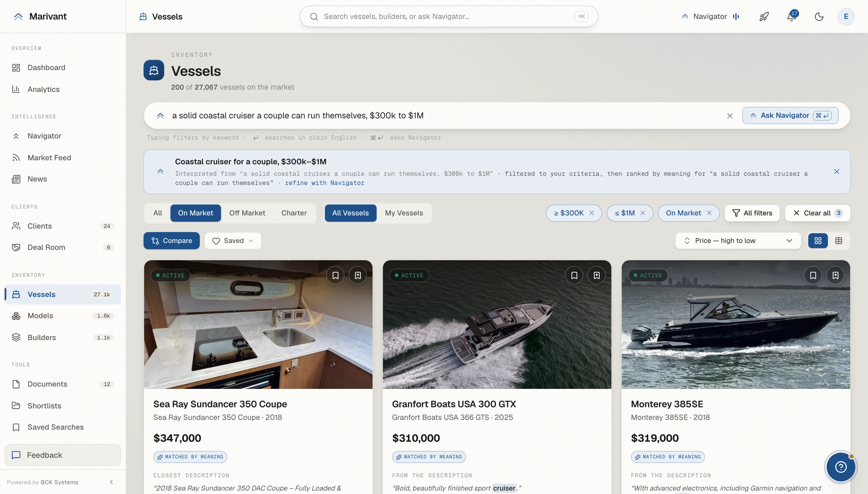Screen dimensions: 868x494
Task: Open the Price high to low sort dropdown
Action: (738, 241)
